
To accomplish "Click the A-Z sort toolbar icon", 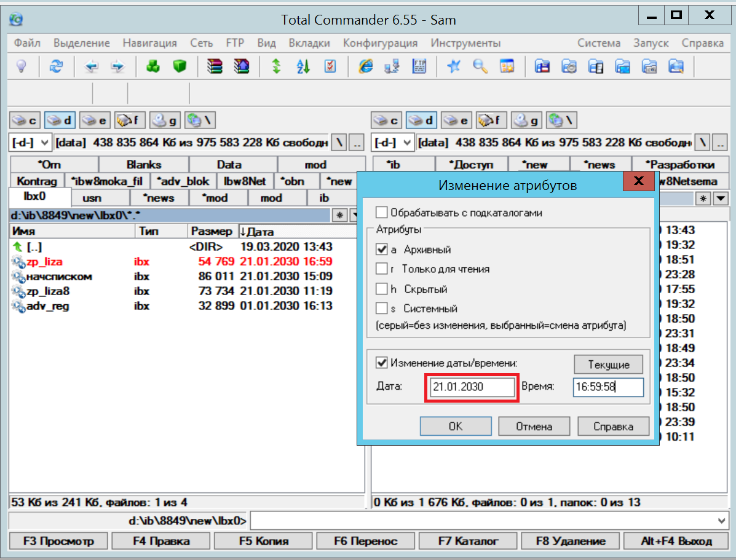I will click(x=303, y=66).
